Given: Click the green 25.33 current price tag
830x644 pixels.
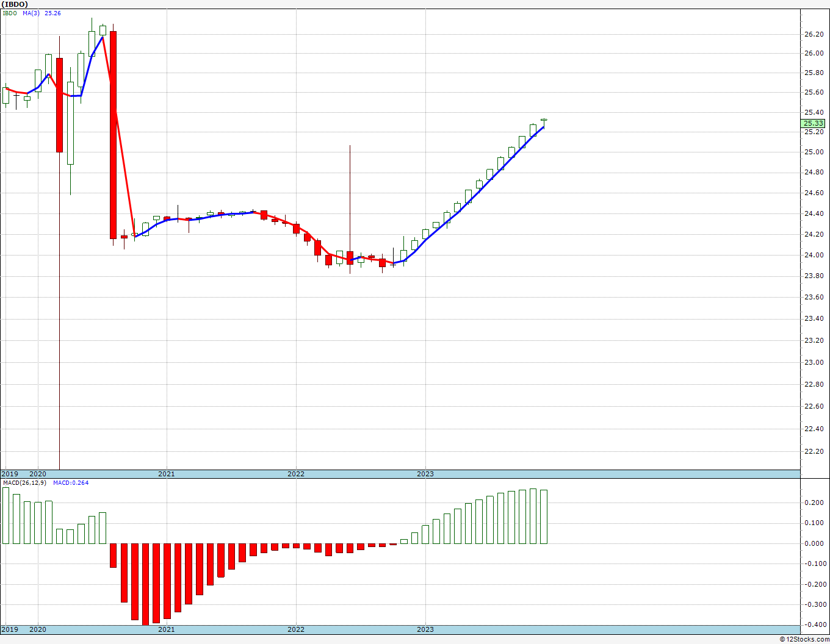Looking at the screenshot, I should point(814,123).
